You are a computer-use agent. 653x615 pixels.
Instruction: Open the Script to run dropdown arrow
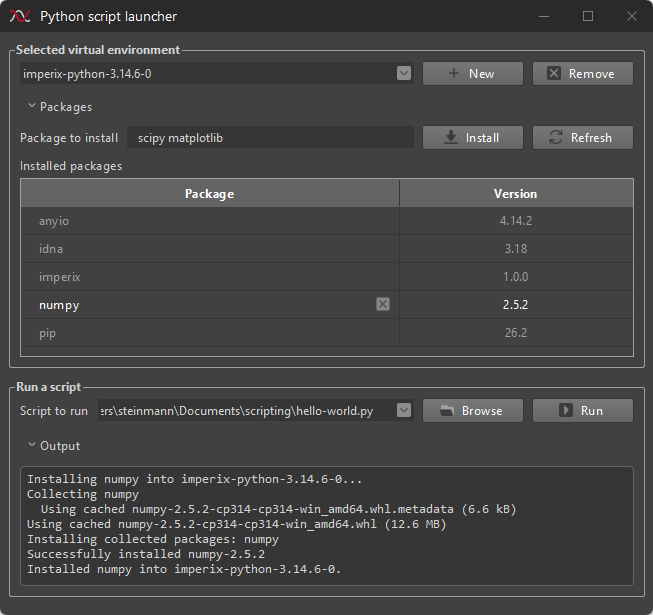click(x=404, y=410)
